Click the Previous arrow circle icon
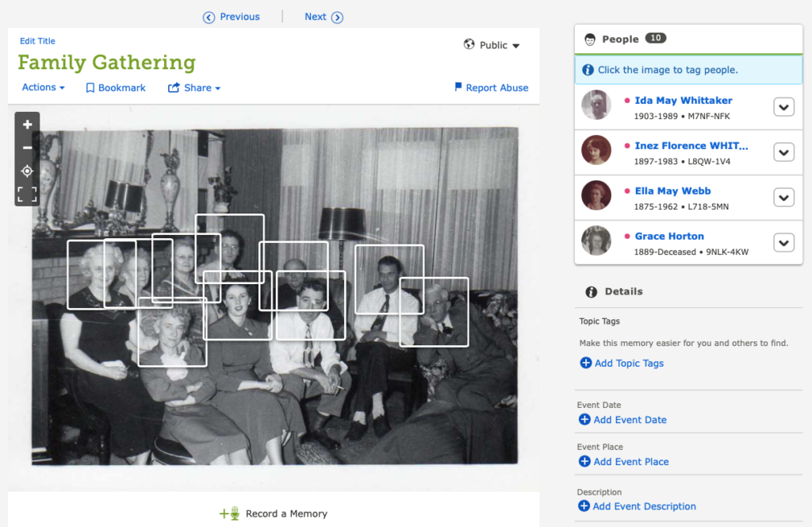 (209, 17)
